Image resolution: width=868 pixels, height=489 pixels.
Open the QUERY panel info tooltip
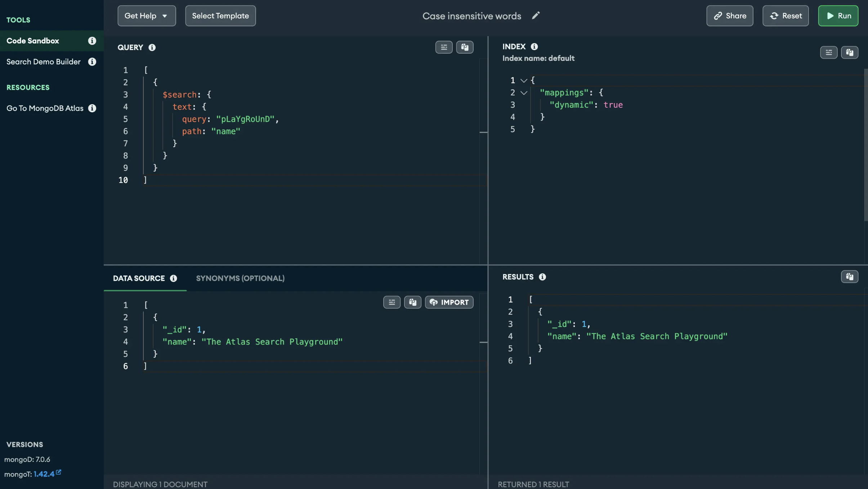point(152,47)
